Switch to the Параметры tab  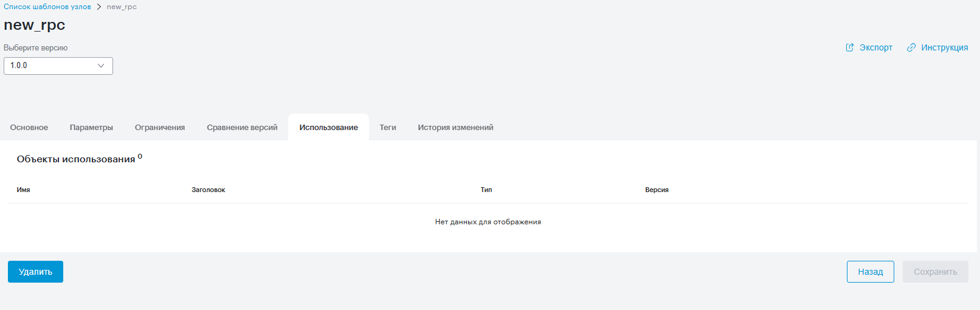tap(91, 128)
